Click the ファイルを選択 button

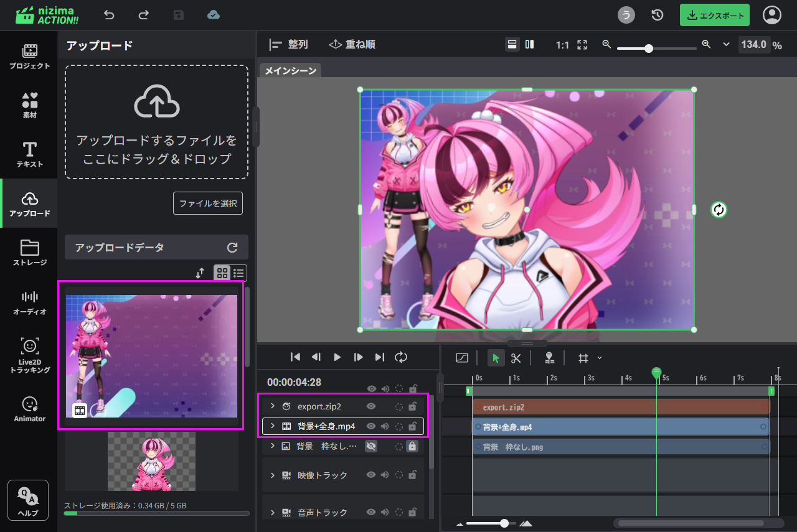pyautogui.click(x=207, y=203)
